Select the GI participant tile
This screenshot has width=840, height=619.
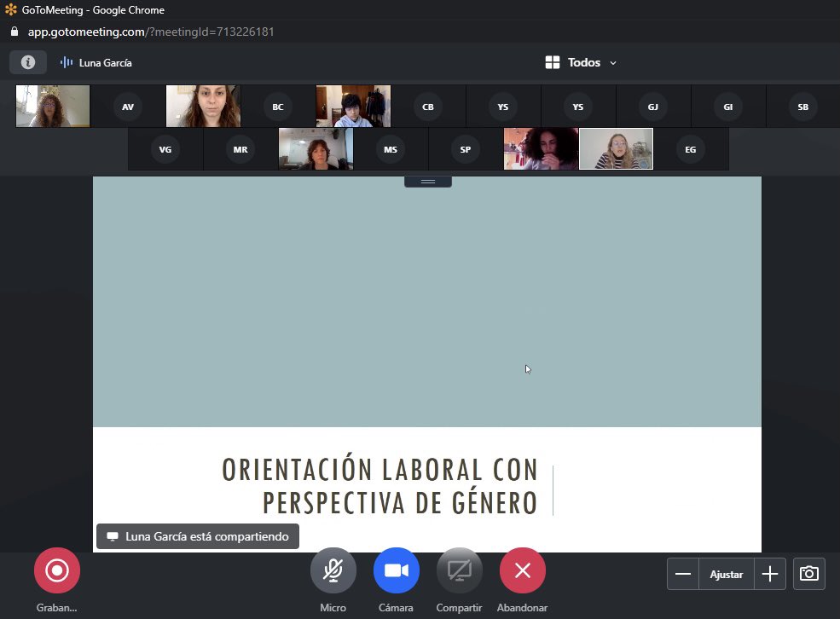tap(728, 107)
